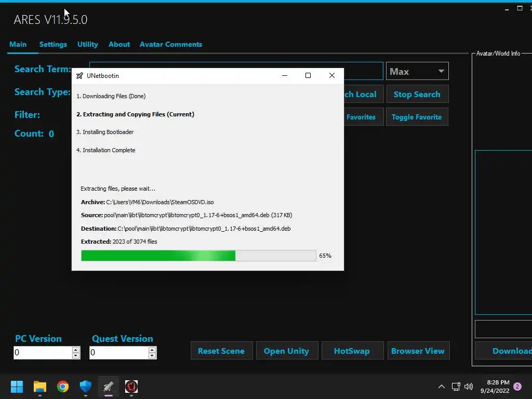Decrease the PC Version value
This screenshot has width=532, height=399.
76,355
